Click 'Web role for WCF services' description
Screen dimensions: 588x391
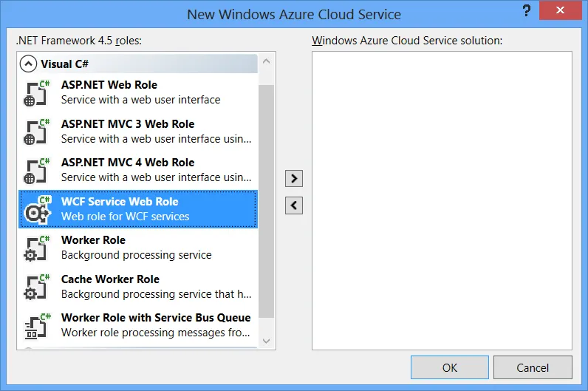pyautogui.click(x=126, y=217)
